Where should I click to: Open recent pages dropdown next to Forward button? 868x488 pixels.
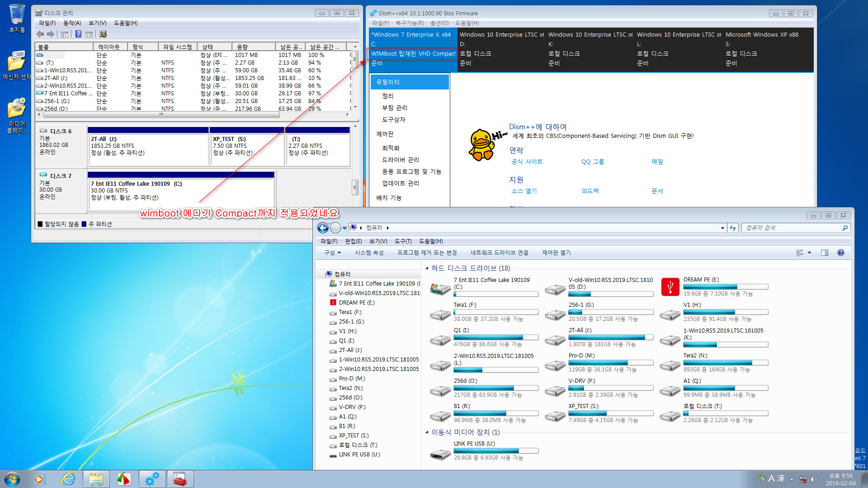pyautogui.click(x=344, y=228)
